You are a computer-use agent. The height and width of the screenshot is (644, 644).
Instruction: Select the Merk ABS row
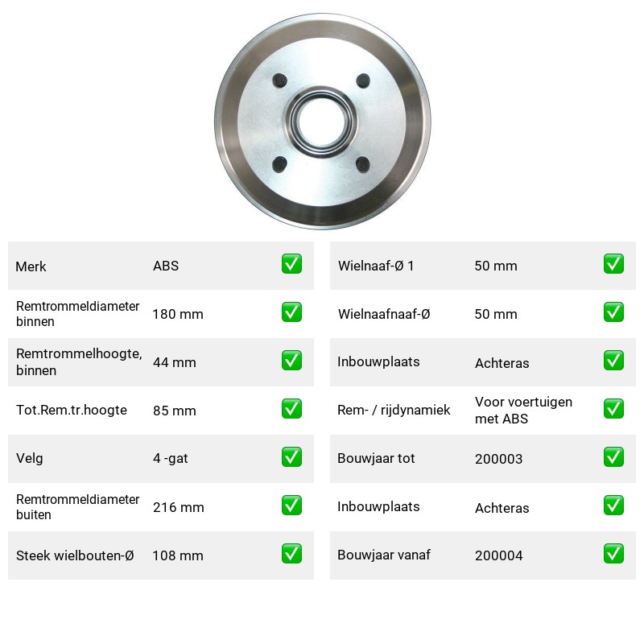(x=161, y=266)
